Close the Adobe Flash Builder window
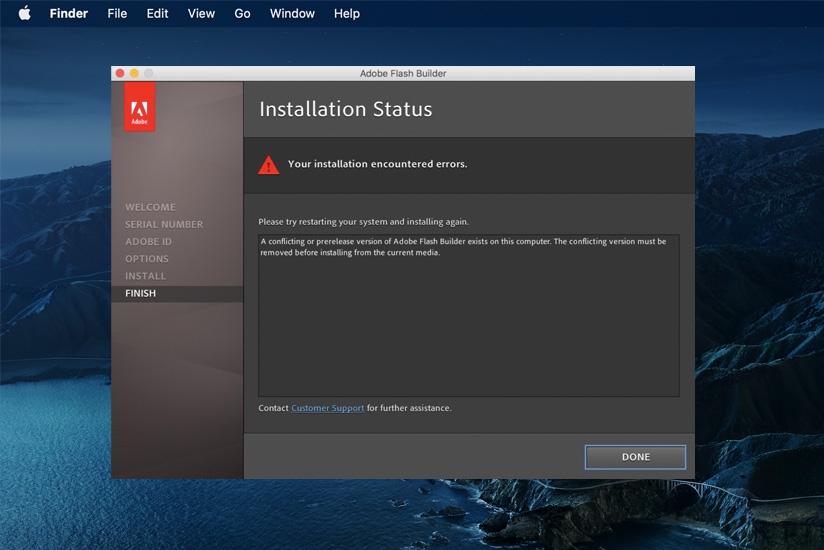 [x=120, y=73]
